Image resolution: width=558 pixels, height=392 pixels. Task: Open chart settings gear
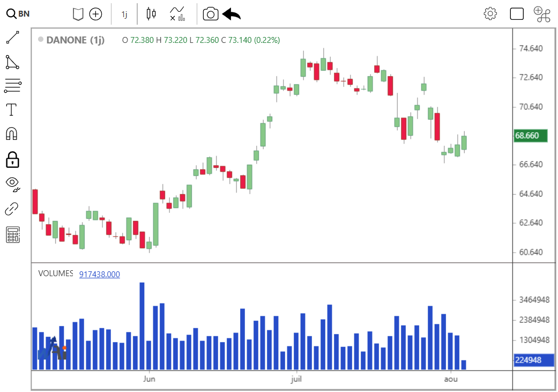coord(490,13)
